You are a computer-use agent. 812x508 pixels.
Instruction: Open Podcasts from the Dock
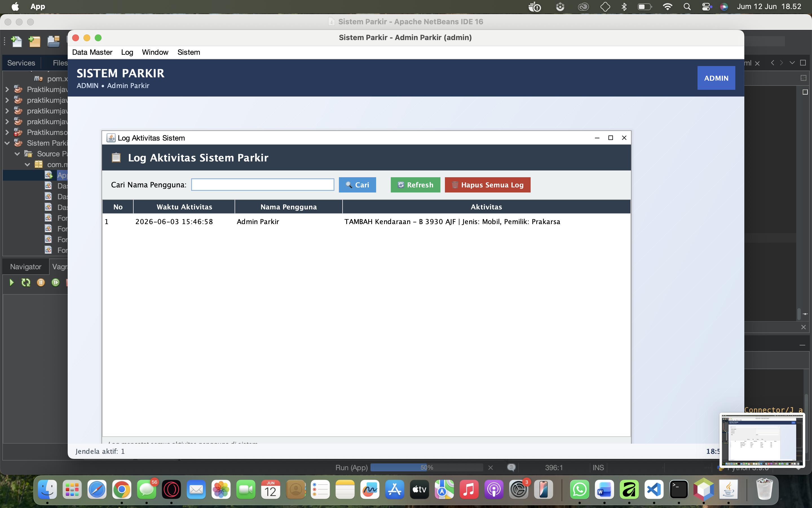pos(494,490)
